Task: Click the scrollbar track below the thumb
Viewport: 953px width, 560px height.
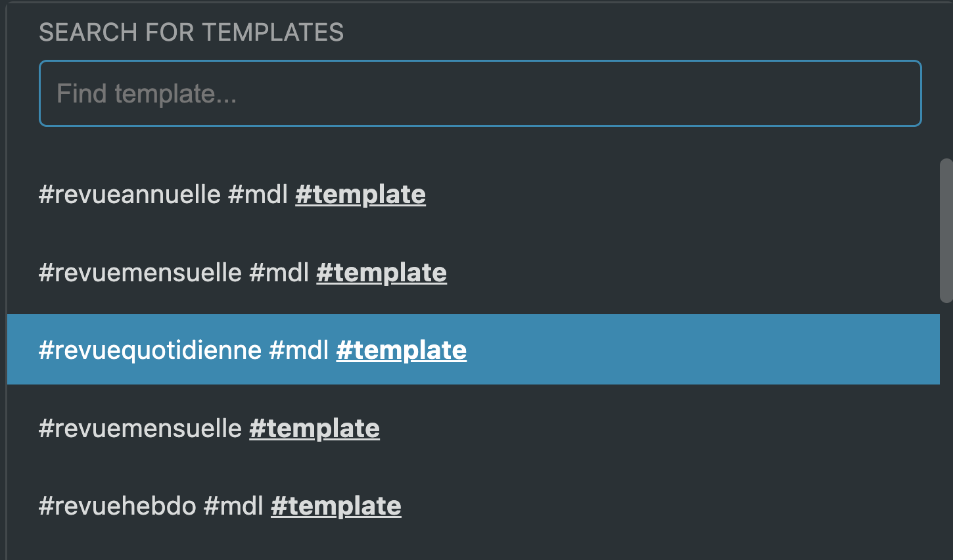Action: 946,427
